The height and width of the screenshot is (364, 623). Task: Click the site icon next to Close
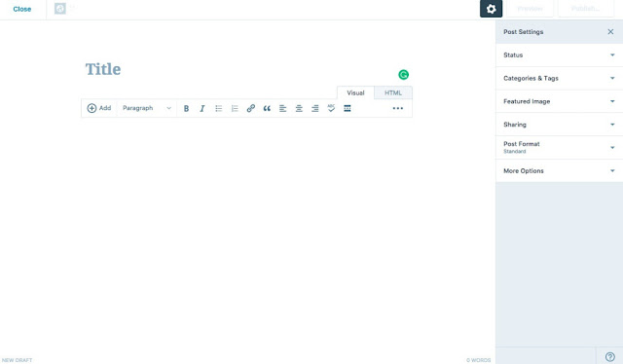pyautogui.click(x=60, y=9)
